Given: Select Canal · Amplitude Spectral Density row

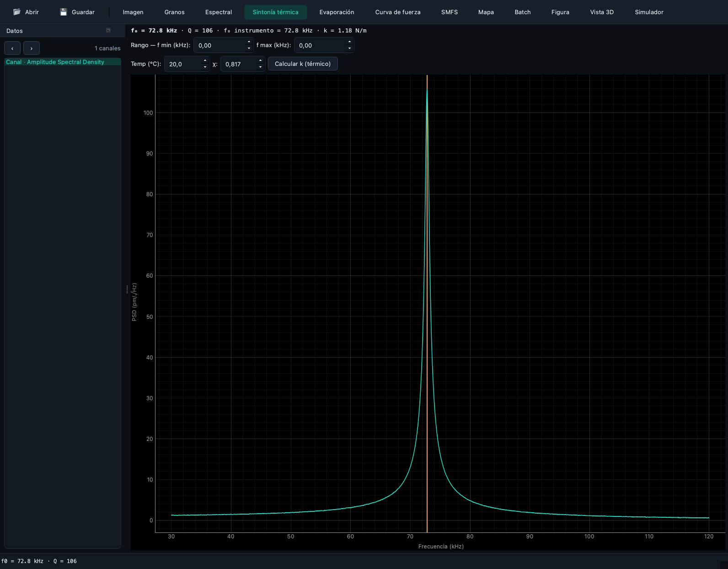Looking at the screenshot, I should click(x=63, y=62).
